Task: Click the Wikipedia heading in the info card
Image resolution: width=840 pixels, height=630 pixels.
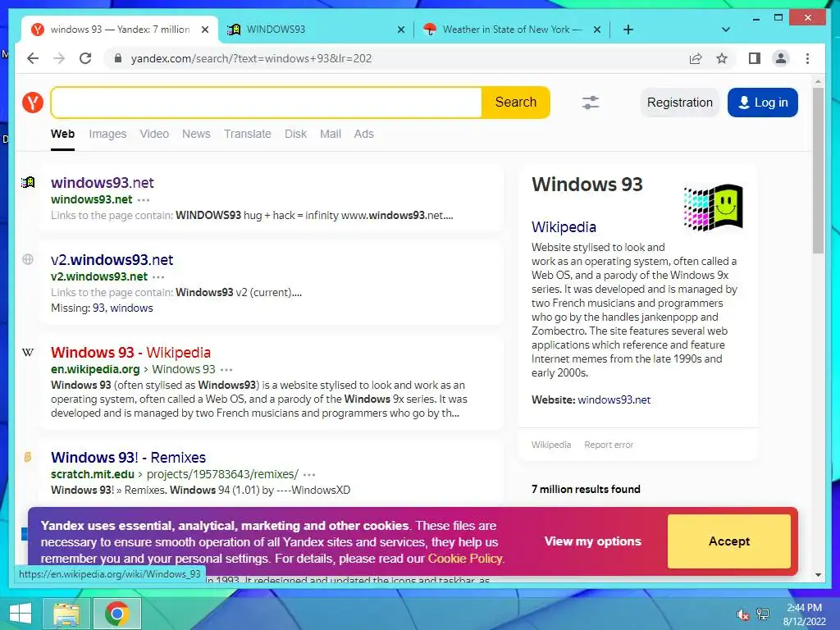Action: pos(564,227)
